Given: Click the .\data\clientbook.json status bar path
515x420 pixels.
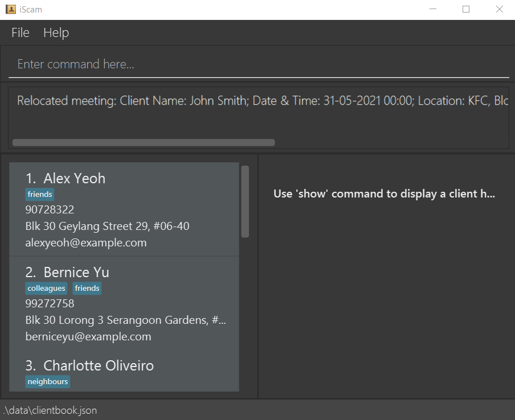Looking at the screenshot, I should point(50,410).
